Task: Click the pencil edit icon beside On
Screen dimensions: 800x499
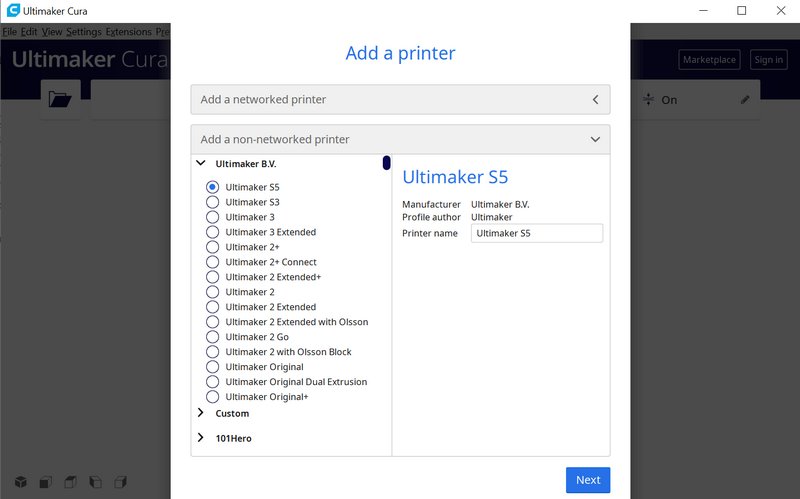Action: tap(745, 99)
